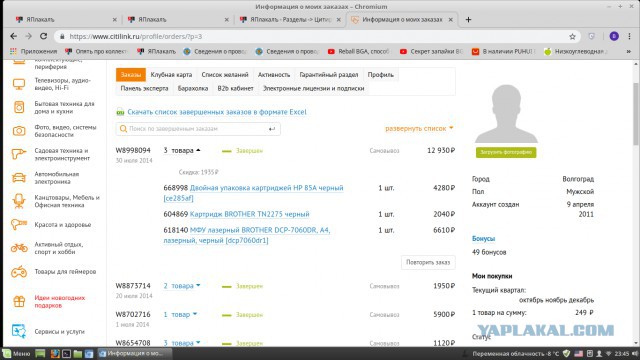The height and width of the screenshot is (360, 640).
Task: Download completed orders list in Excel format
Action: point(217,112)
